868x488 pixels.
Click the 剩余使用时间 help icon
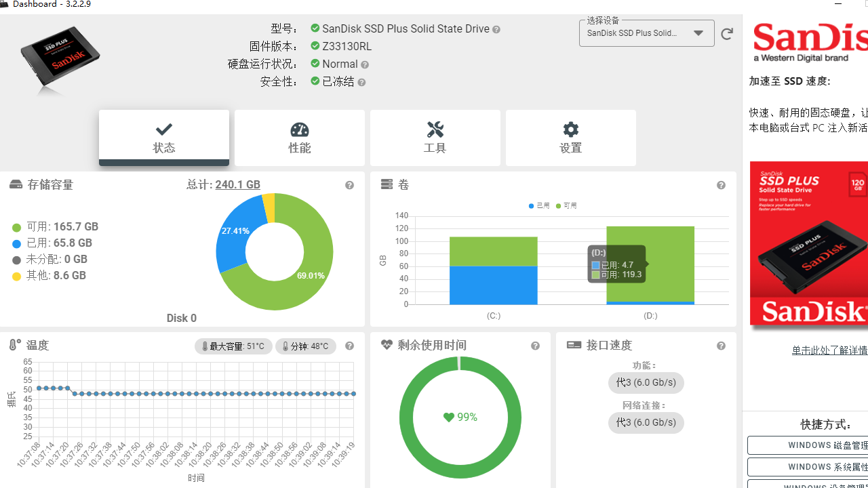535,346
